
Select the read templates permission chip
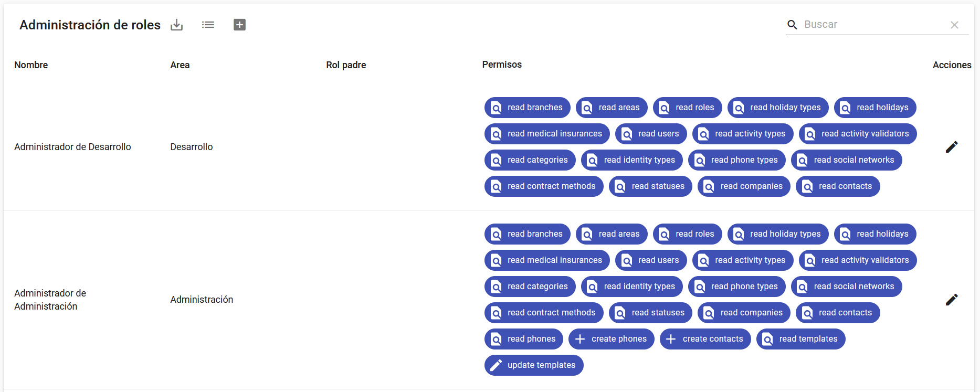(x=801, y=339)
